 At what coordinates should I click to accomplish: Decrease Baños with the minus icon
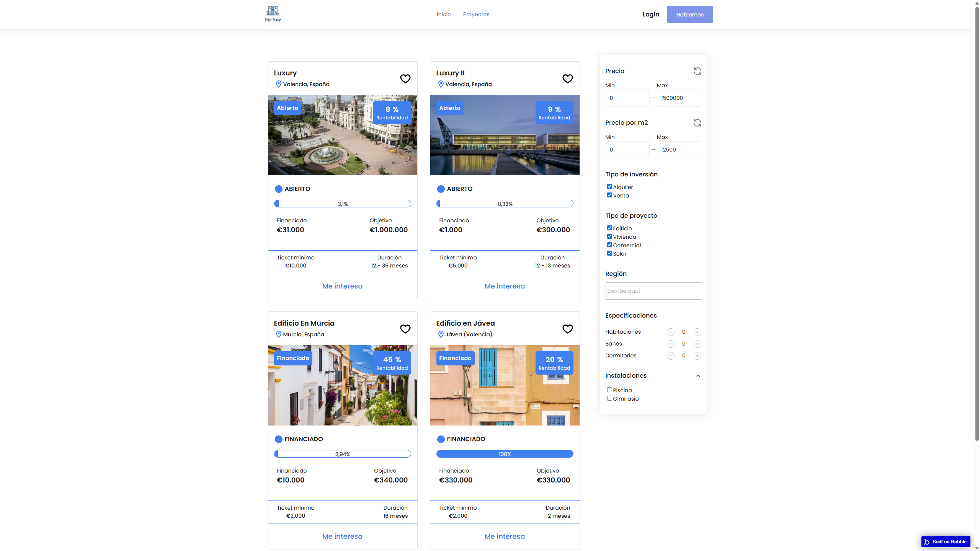(670, 344)
